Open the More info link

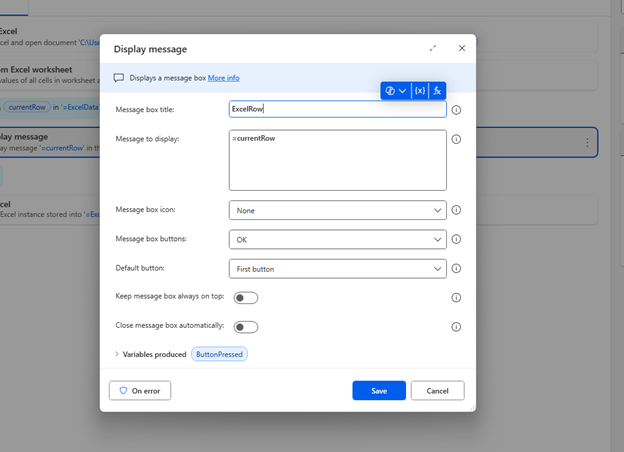[x=224, y=78]
